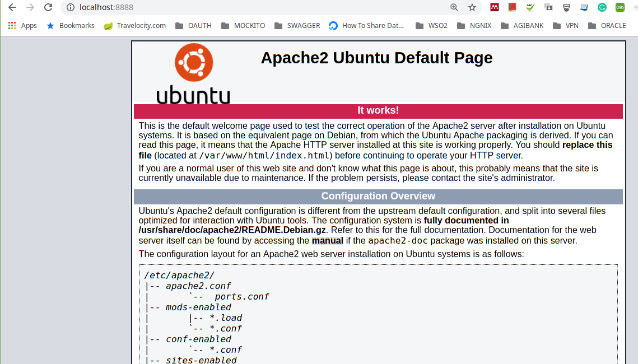Screen dimensions: 638x364
Task: Open the red Mendeley extension icon
Action: pos(495,7)
